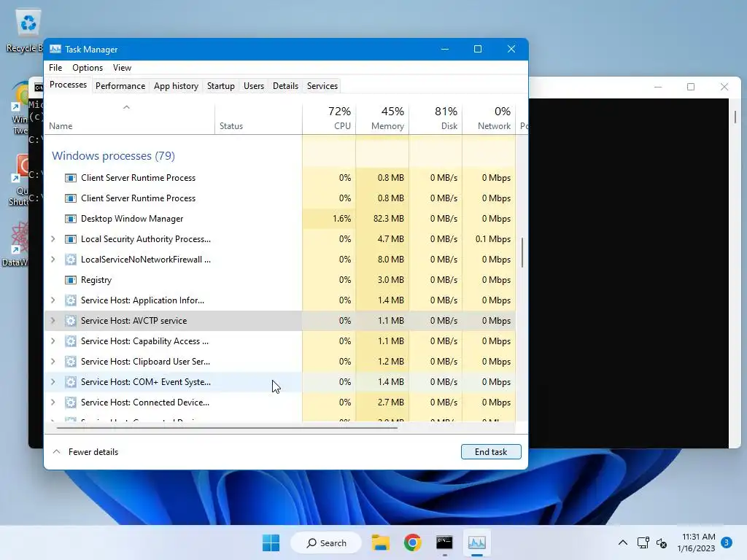Screen dimensions: 747x560
Task: Expand Service Host: Clipboard User Ser... row
Action: pyautogui.click(x=53, y=362)
